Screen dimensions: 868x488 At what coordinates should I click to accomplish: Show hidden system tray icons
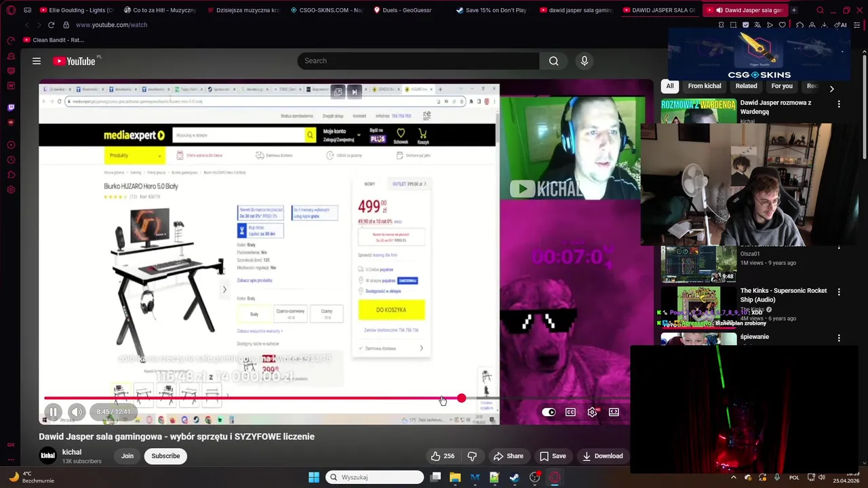733,477
